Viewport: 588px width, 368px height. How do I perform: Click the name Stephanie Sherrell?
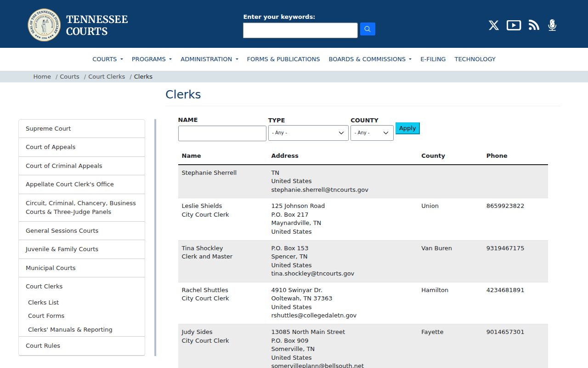pyautogui.click(x=209, y=173)
